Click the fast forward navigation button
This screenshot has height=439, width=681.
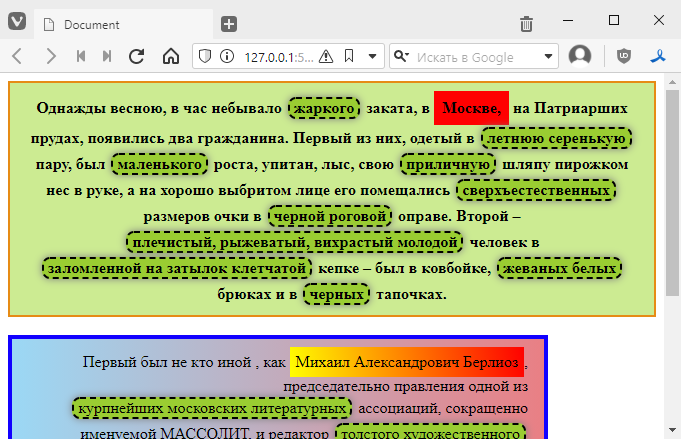(x=107, y=56)
